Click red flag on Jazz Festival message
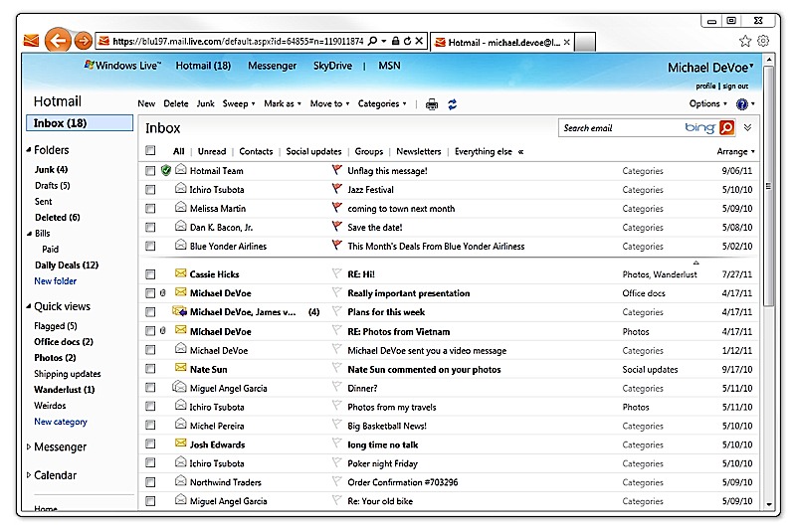This screenshot has height=532, width=796. [336, 189]
